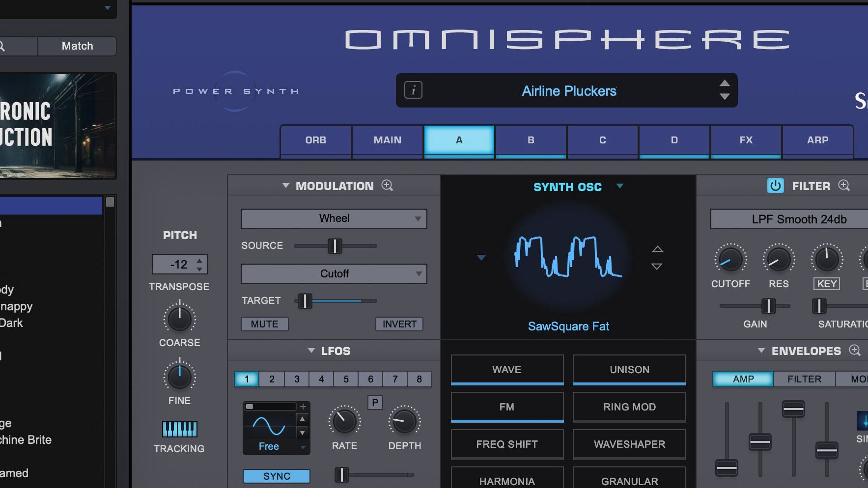Screen dimensions: 868x488
Task: Click the LFO plus icon
Action: (303, 407)
